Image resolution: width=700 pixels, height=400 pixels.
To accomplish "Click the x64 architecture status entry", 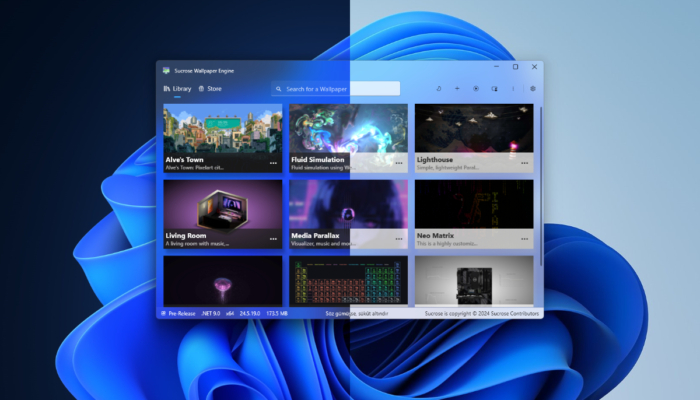I will pyautogui.click(x=230, y=313).
